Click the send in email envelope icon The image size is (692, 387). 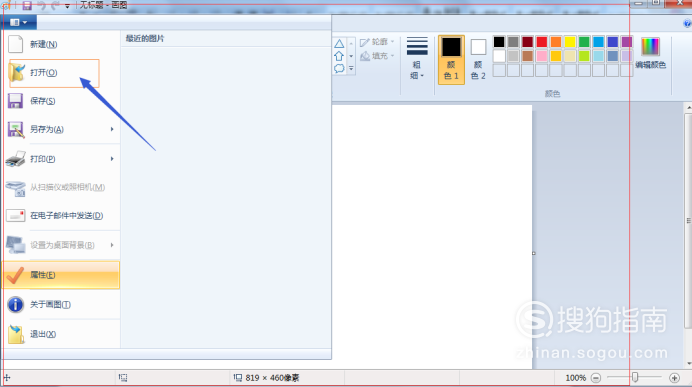pyautogui.click(x=15, y=215)
